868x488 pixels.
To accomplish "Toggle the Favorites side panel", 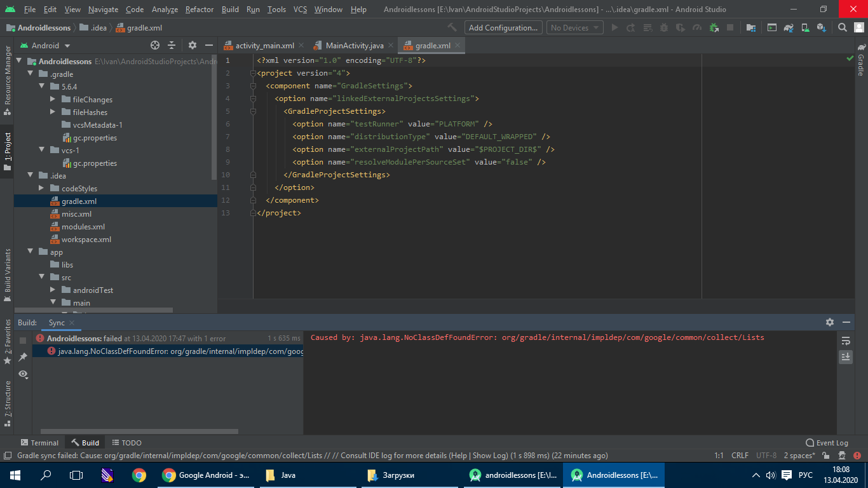I will pos(7,342).
